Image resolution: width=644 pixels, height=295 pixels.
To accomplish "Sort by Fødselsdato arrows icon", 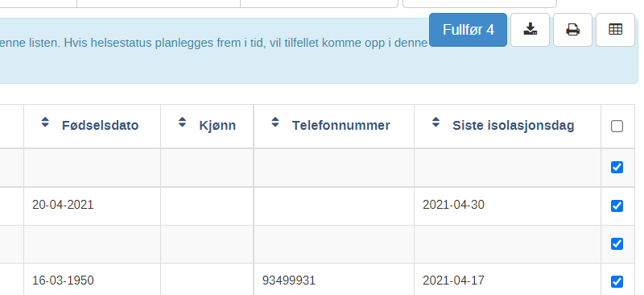I will (x=45, y=123).
